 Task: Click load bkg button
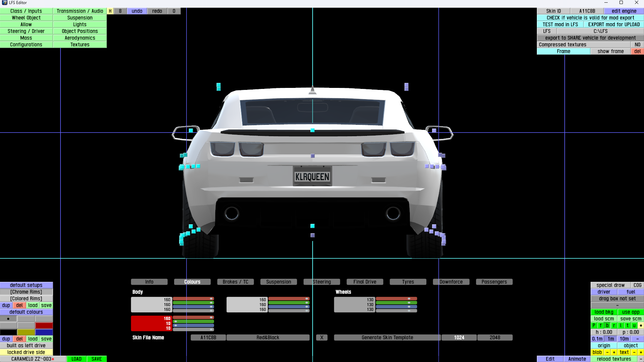click(604, 312)
